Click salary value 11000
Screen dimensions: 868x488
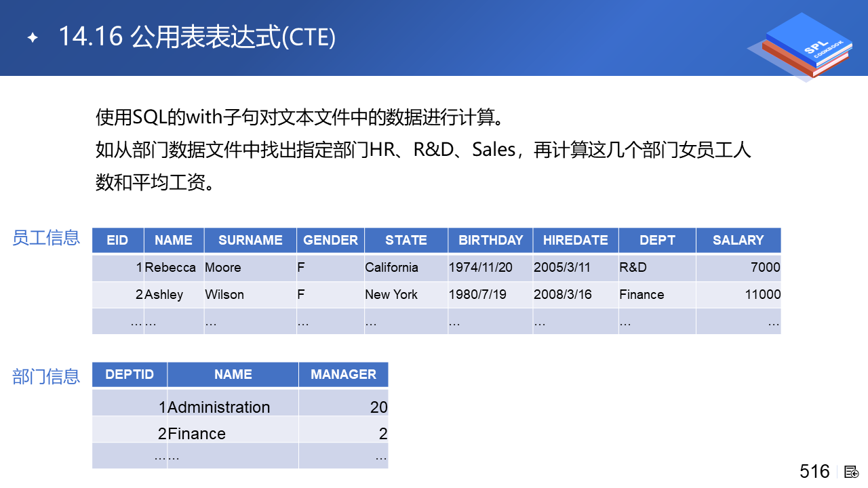click(x=762, y=295)
